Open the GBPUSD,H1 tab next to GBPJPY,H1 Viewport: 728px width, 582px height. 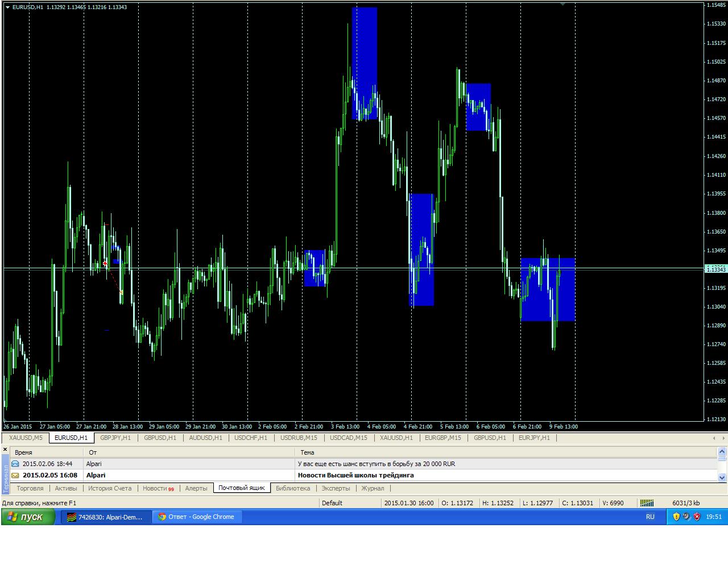(x=160, y=438)
